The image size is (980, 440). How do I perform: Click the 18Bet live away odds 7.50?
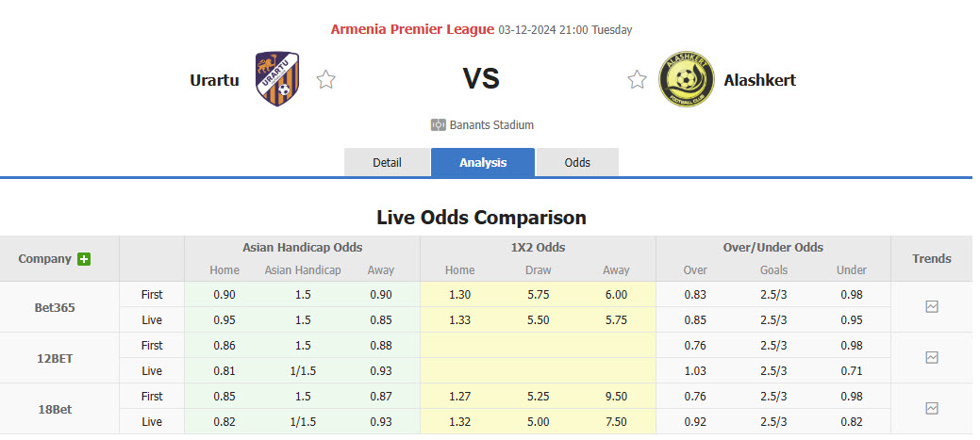616,422
